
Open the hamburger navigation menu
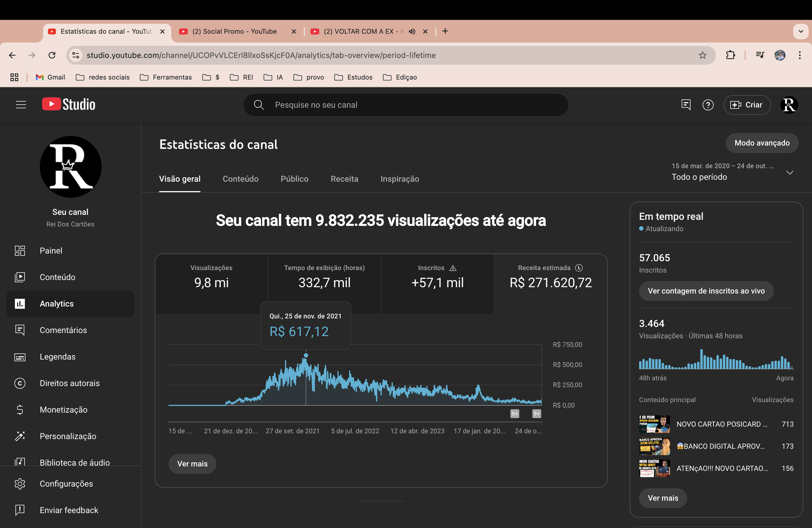tap(21, 105)
